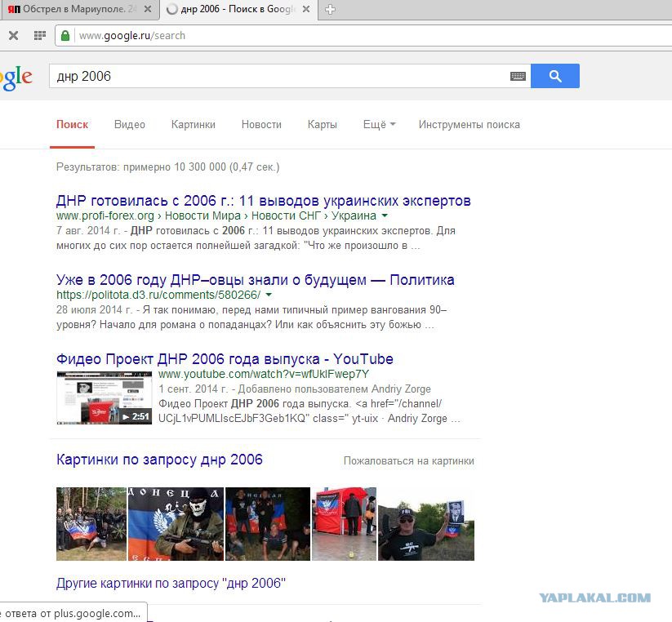672x622 pixels.
Task: Click the blue magnifier search button
Action: (x=555, y=76)
